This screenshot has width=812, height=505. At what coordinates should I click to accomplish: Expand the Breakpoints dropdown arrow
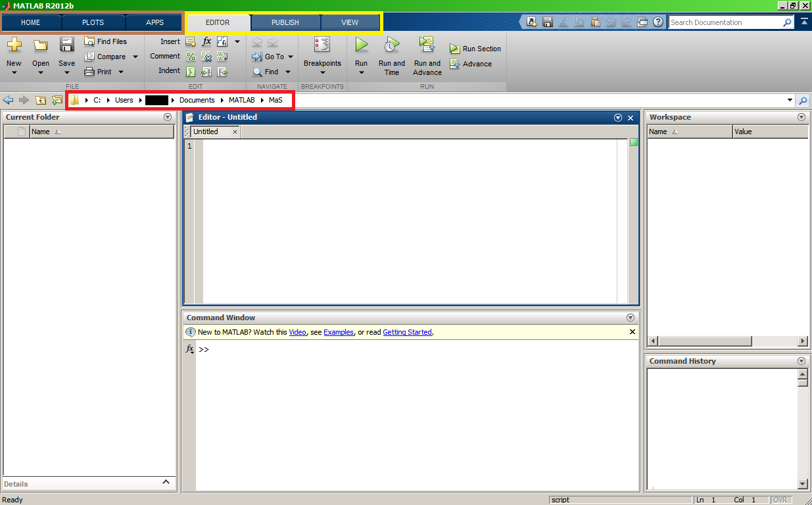[322, 73]
